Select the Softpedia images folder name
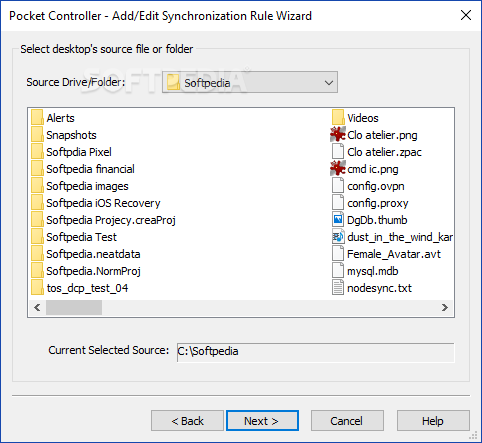Viewport: 482px width, 443px height. [87, 186]
